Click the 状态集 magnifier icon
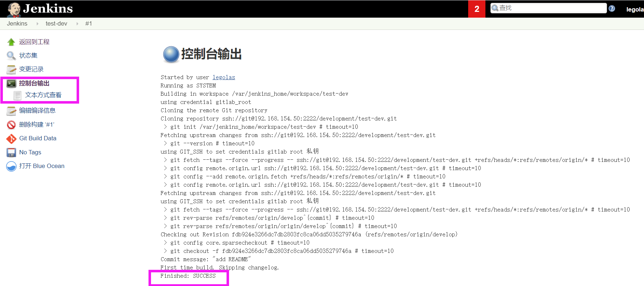Viewport: 644px width, 286px height. coord(11,56)
